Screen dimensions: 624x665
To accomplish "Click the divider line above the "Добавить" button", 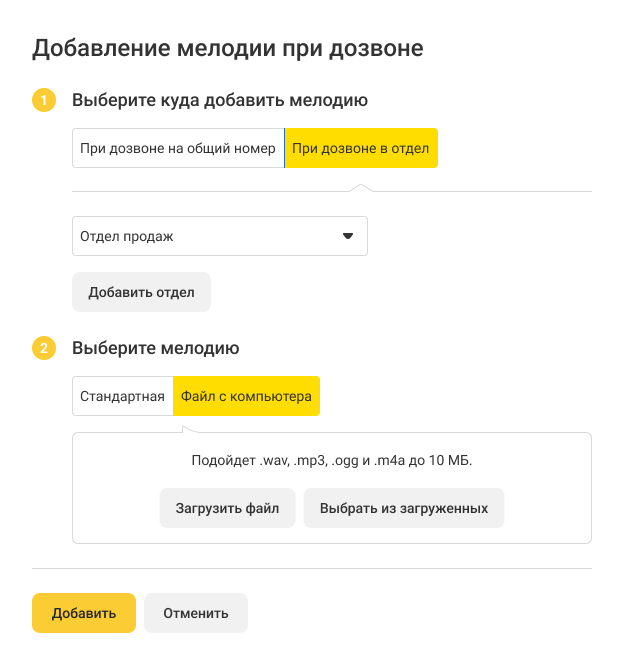I will (x=312, y=568).
